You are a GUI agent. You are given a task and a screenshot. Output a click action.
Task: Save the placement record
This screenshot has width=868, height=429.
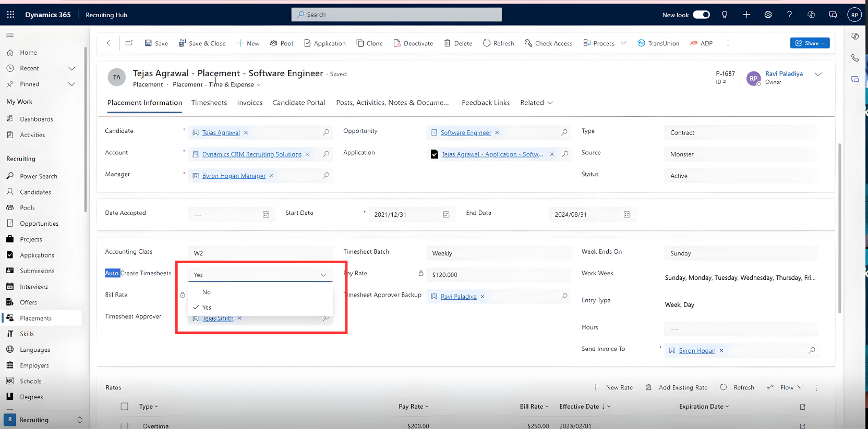click(x=156, y=43)
